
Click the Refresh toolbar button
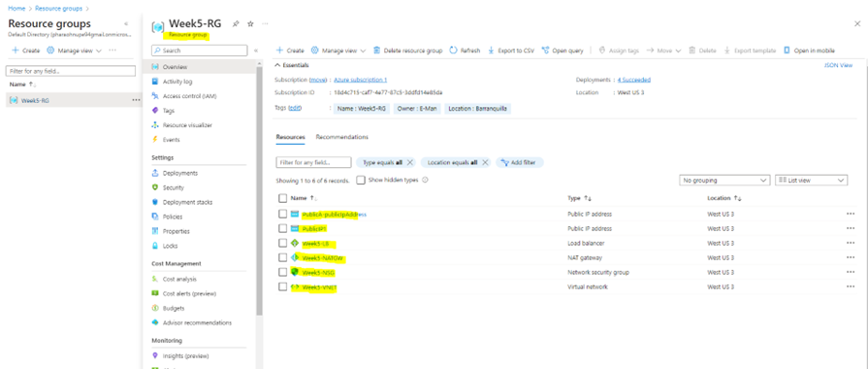click(x=465, y=50)
